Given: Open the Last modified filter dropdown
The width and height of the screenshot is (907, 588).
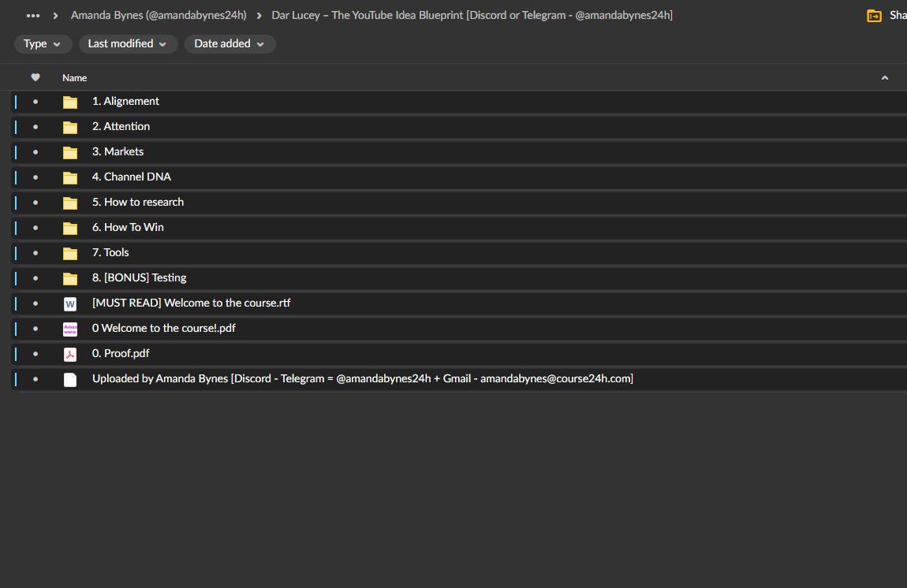Looking at the screenshot, I should click(127, 44).
